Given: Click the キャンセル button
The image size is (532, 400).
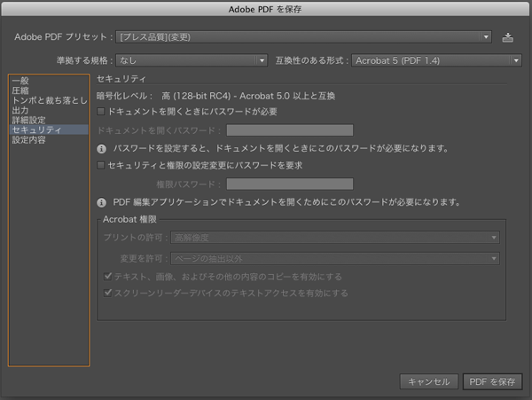Looking at the screenshot, I should pyautogui.click(x=429, y=381).
